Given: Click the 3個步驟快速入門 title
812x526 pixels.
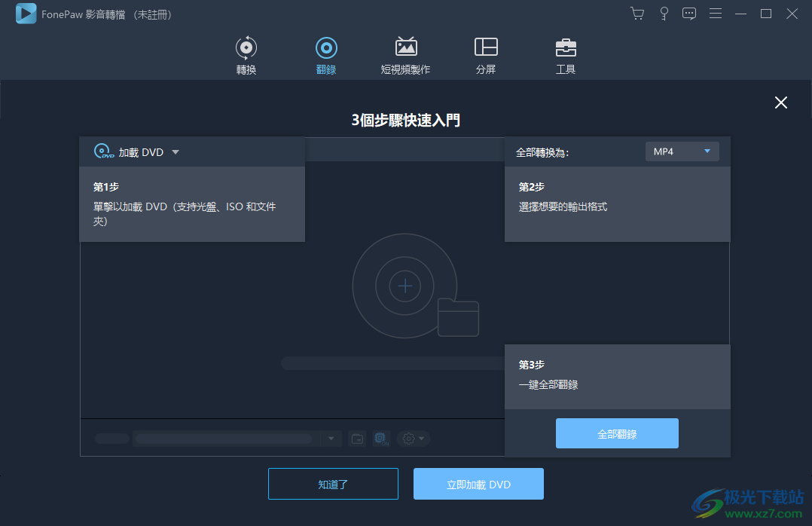Looking at the screenshot, I should pos(405,121).
